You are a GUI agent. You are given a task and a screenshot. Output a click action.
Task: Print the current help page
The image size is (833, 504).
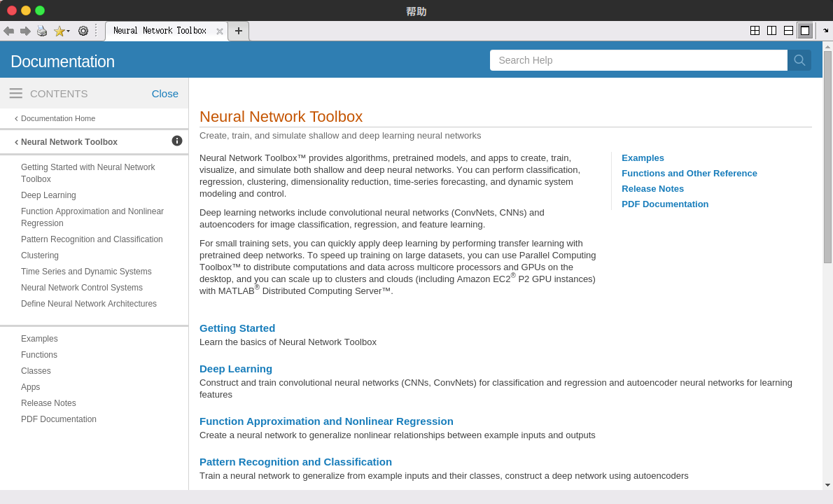[x=42, y=31]
